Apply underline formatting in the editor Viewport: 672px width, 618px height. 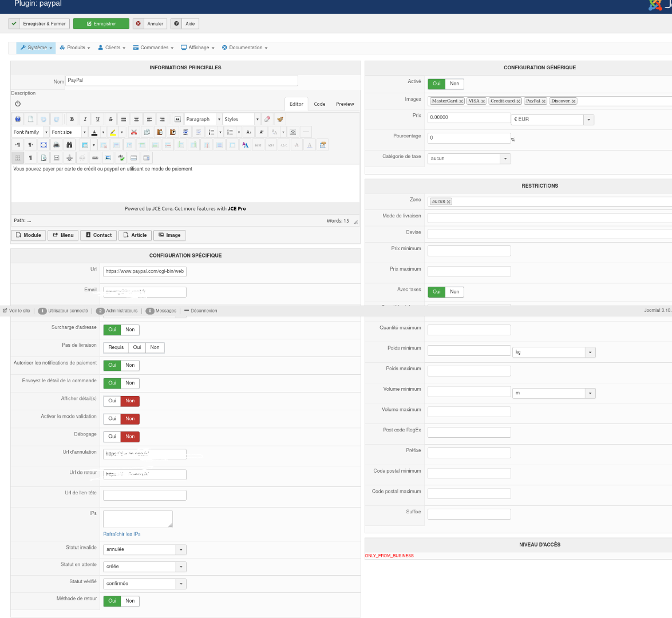coord(98,119)
